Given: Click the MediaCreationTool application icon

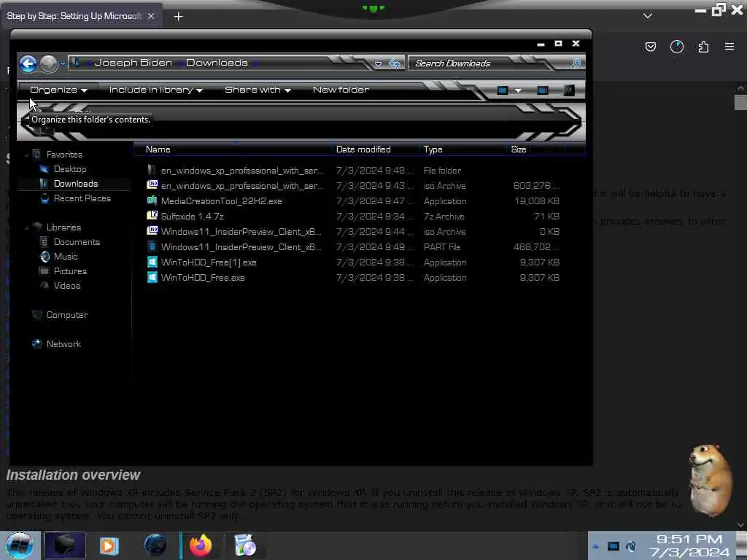Looking at the screenshot, I should click(152, 201).
